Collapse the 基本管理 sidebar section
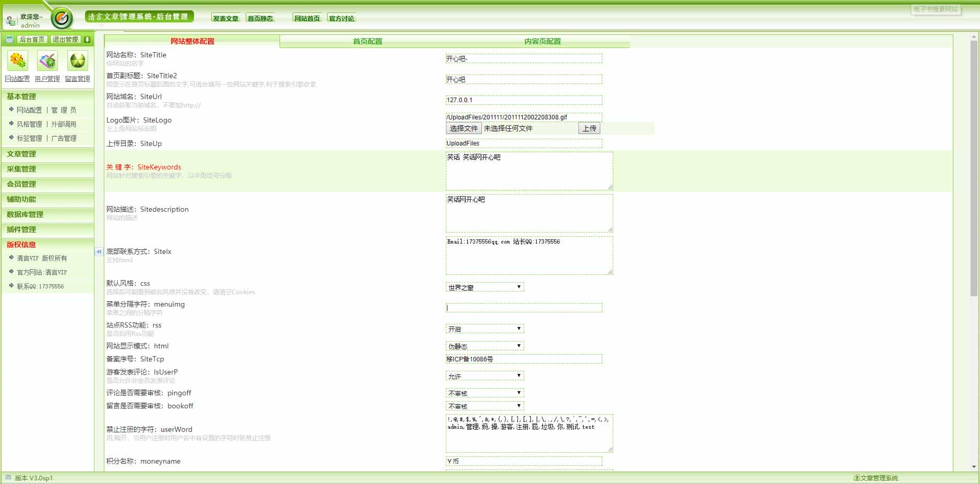Screen dimensions: 980x484 point(48,96)
